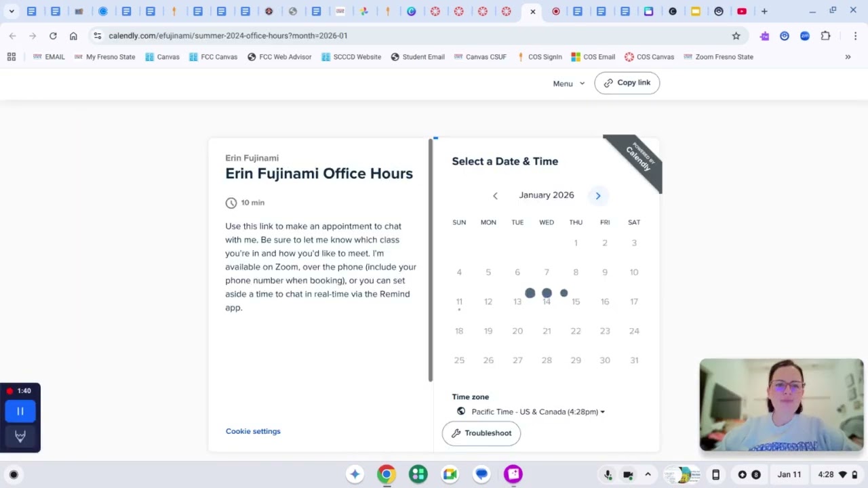Close the active browser tab

click(533, 12)
